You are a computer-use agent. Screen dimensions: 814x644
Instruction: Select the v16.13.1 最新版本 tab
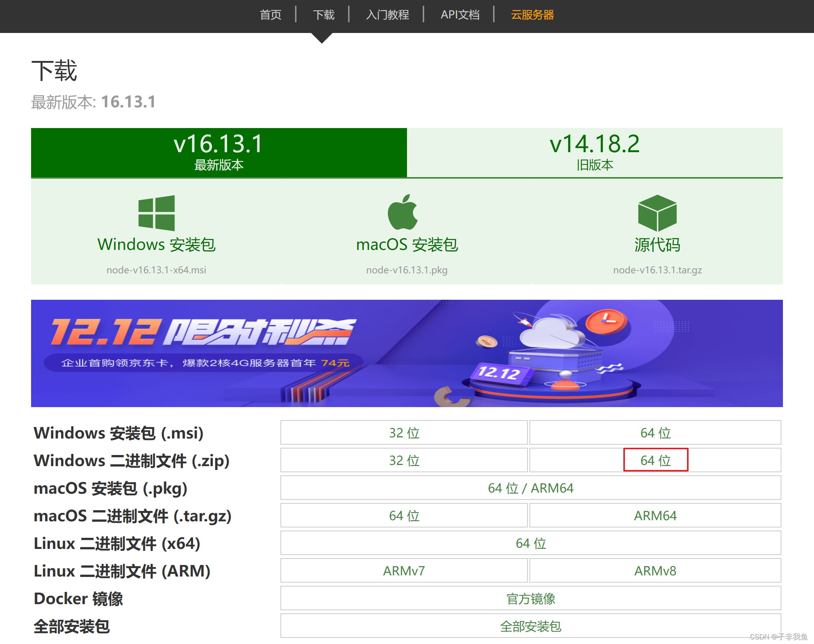219,152
